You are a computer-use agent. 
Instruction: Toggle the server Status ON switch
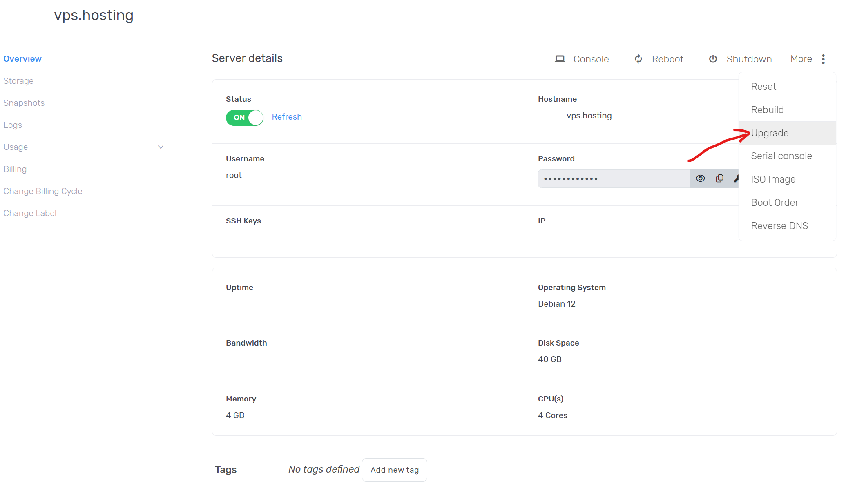click(x=244, y=118)
